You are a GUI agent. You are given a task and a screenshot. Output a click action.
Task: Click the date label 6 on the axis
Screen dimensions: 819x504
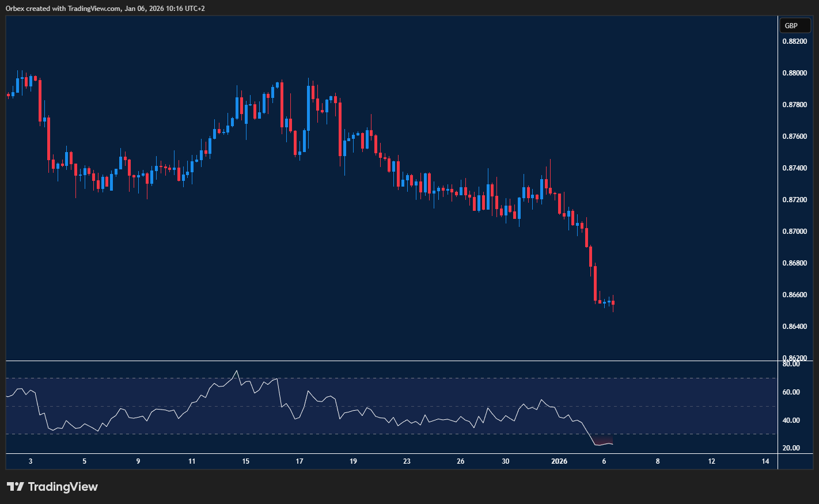coord(604,461)
